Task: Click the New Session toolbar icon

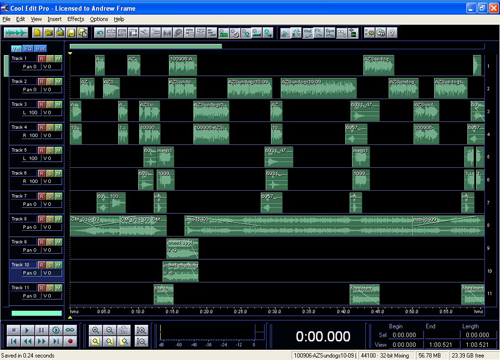Action: point(37,33)
